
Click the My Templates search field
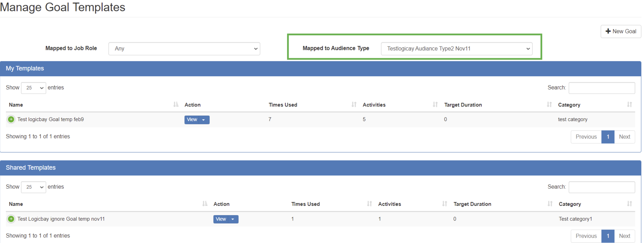[602, 88]
